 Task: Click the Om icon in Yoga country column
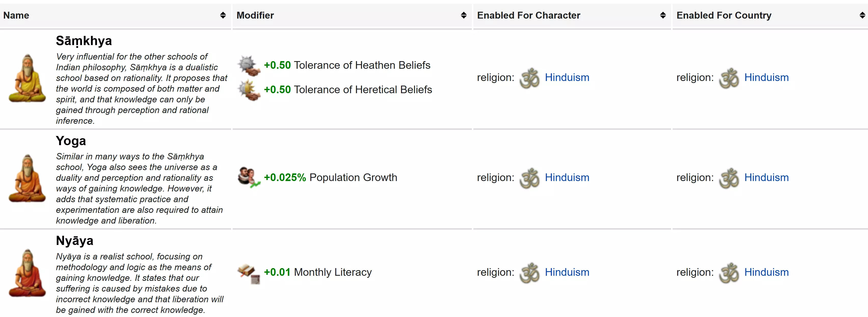click(x=728, y=178)
